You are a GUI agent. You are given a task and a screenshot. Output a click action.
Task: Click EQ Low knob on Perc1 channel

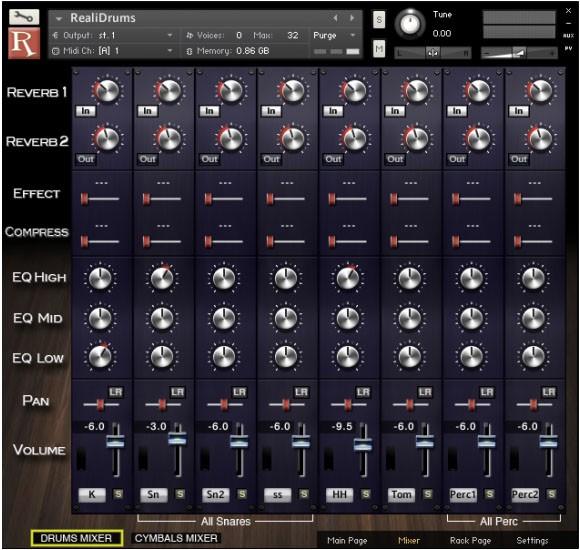[471, 357]
